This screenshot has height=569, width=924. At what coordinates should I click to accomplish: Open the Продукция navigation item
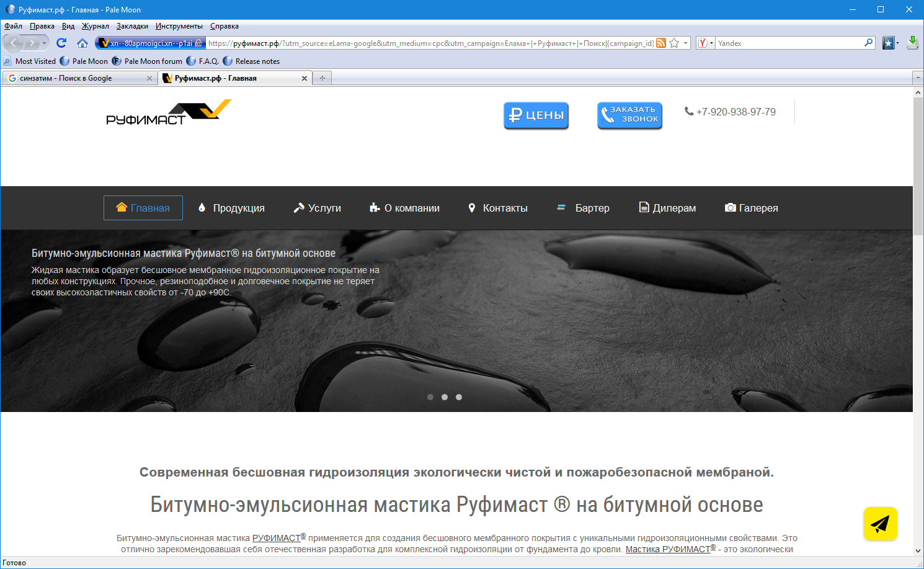(231, 208)
